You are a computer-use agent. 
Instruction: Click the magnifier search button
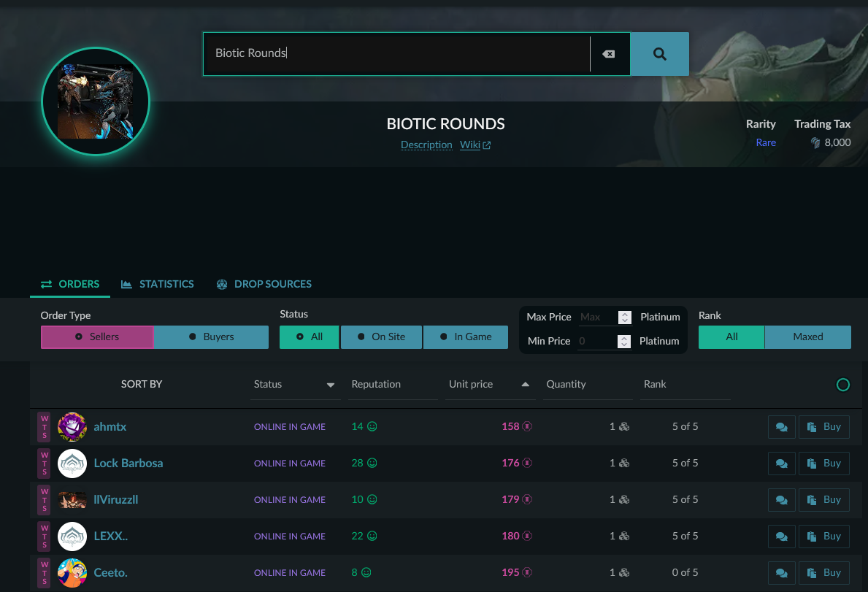click(660, 54)
